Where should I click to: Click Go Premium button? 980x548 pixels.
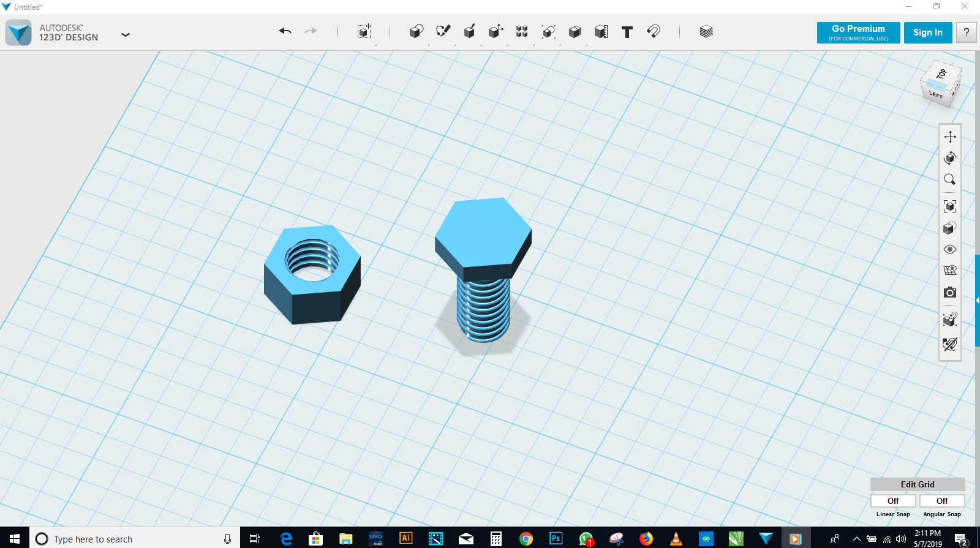point(858,32)
